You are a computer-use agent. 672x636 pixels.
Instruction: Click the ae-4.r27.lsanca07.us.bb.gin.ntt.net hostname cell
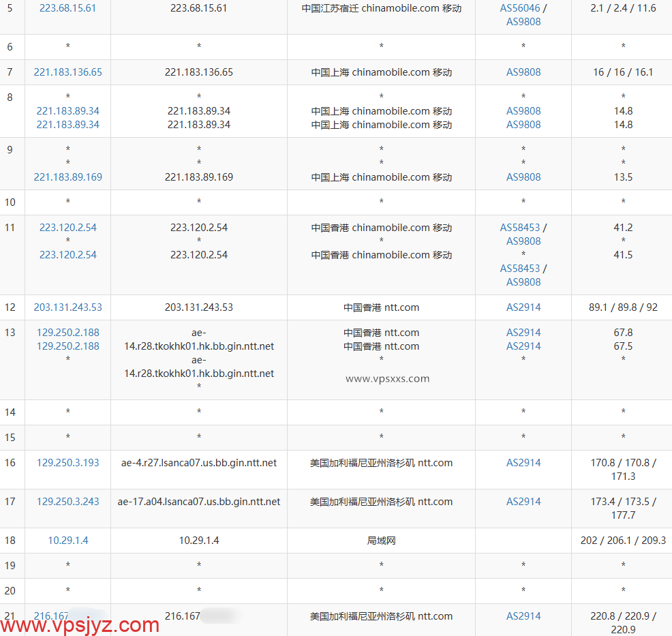click(199, 463)
